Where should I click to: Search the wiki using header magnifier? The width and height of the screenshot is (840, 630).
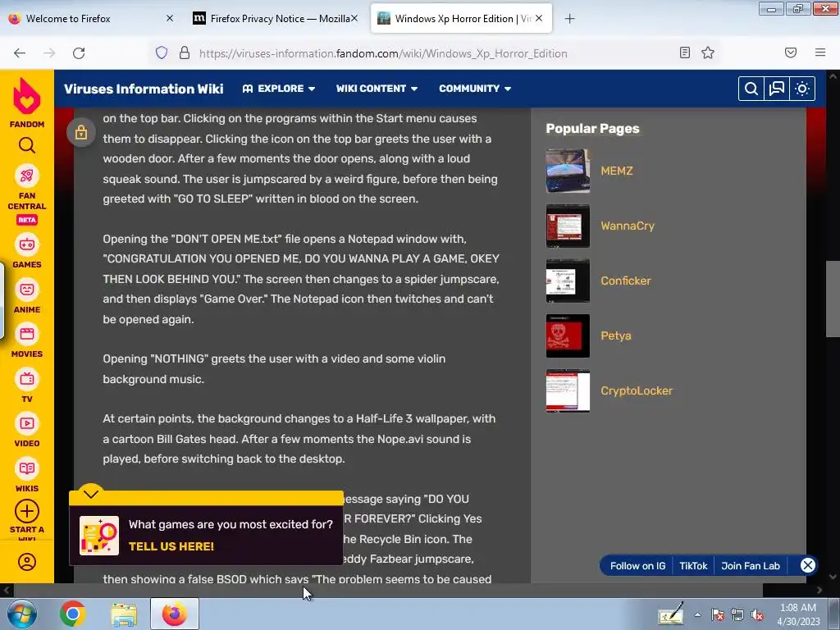pyautogui.click(x=751, y=89)
